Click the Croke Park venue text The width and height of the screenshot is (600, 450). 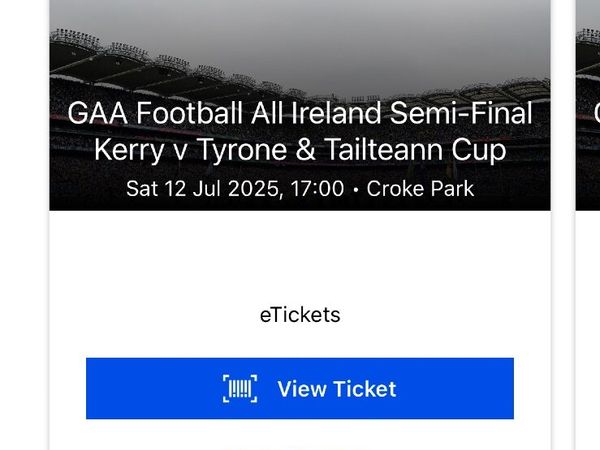pyautogui.click(x=420, y=189)
